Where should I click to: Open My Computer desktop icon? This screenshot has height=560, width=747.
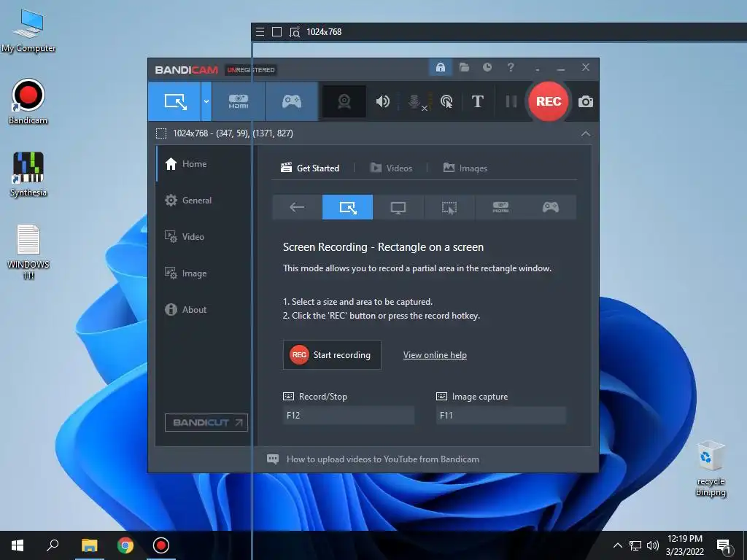click(28, 31)
